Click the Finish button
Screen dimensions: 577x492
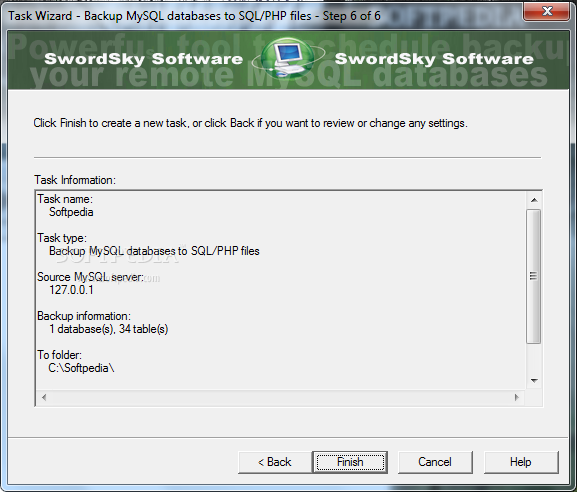(350, 462)
